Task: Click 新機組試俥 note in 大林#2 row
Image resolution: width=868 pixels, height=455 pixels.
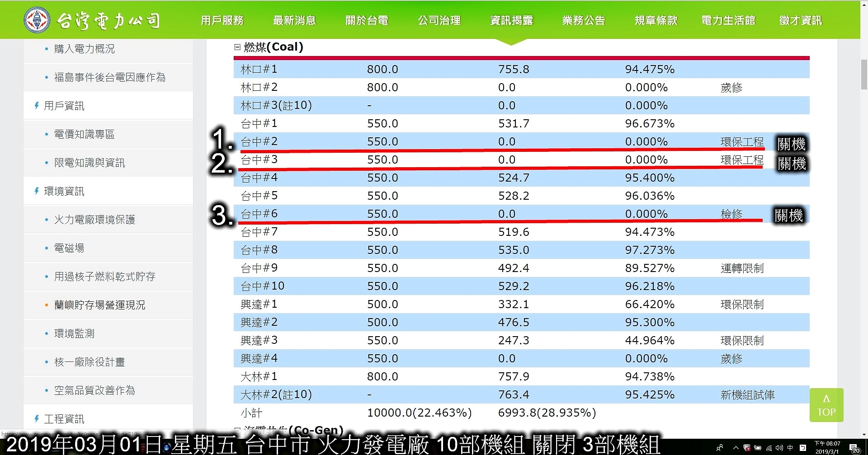Action: point(747,395)
